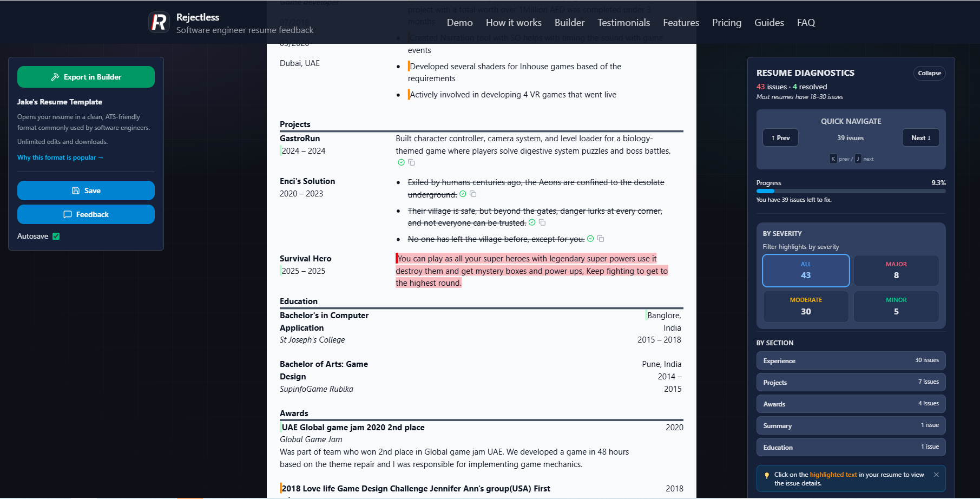The width and height of the screenshot is (980, 499).
Task: Click highlighted 'Actively involved in developing 4 VR' bullet
Action: click(x=512, y=95)
